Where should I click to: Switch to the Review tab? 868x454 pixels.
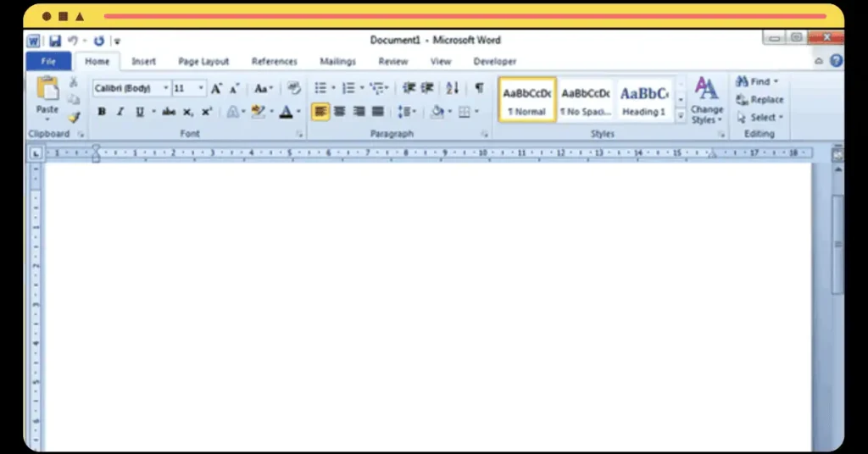click(393, 61)
